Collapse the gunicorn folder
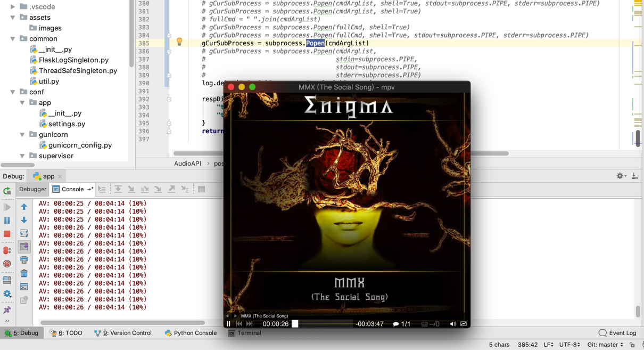 click(x=22, y=135)
